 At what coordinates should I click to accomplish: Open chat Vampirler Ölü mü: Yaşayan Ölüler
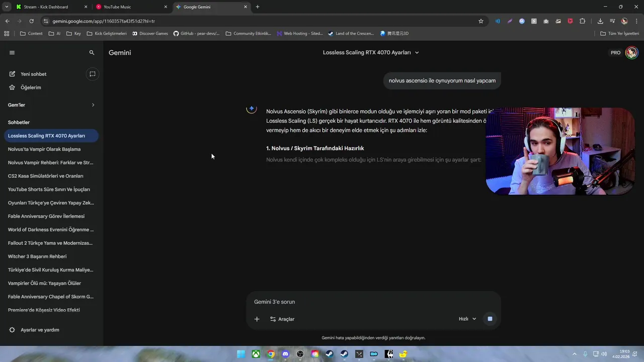[51, 283]
